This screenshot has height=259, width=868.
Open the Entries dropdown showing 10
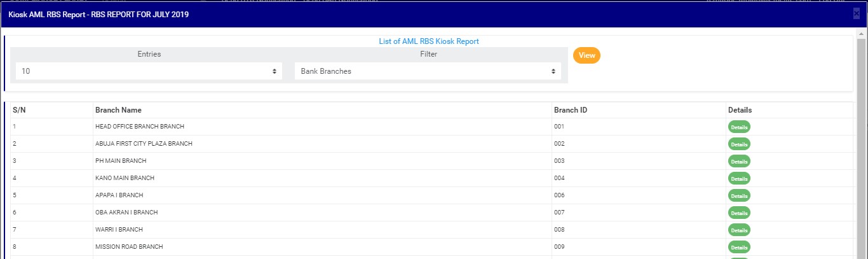coord(149,71)
